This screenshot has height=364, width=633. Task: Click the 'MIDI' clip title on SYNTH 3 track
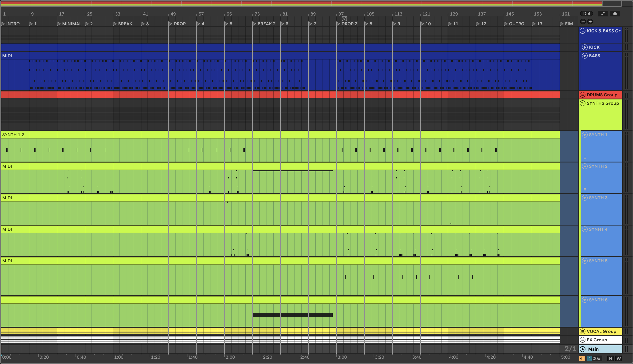pyautogui.click(x=7, y=198)
